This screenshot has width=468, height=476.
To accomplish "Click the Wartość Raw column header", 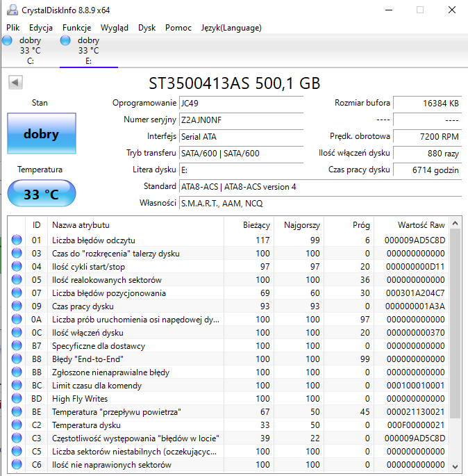I will 411,225.
